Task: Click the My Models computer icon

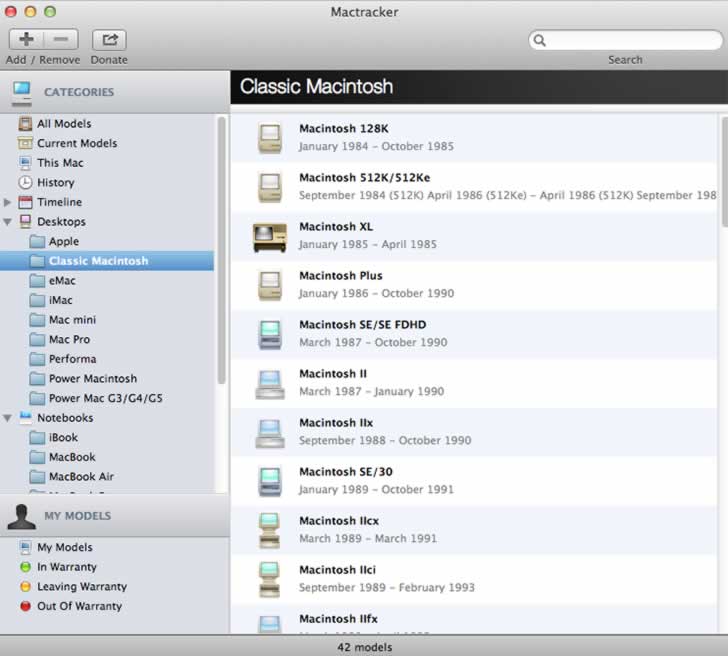Action: point(25,547)
